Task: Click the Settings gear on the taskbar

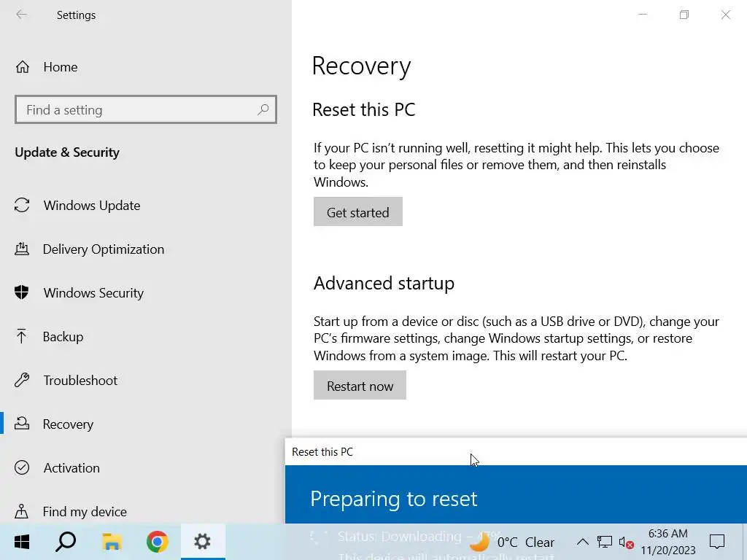Action: 203,542
